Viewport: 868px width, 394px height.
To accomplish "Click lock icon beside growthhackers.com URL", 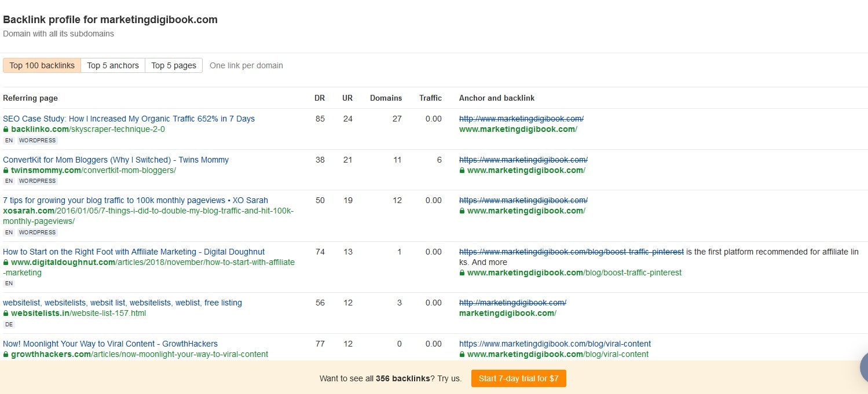I will (6, 355).
